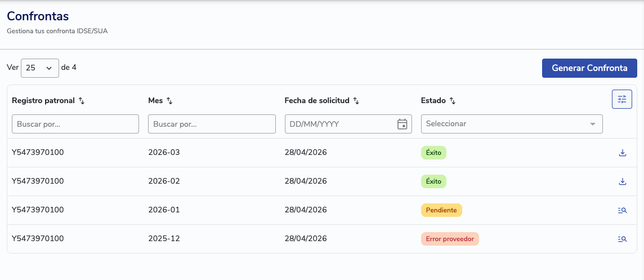Screen dimensions: 644x280
Task: Sort by Mes column
Action: [x=169, y=101]
